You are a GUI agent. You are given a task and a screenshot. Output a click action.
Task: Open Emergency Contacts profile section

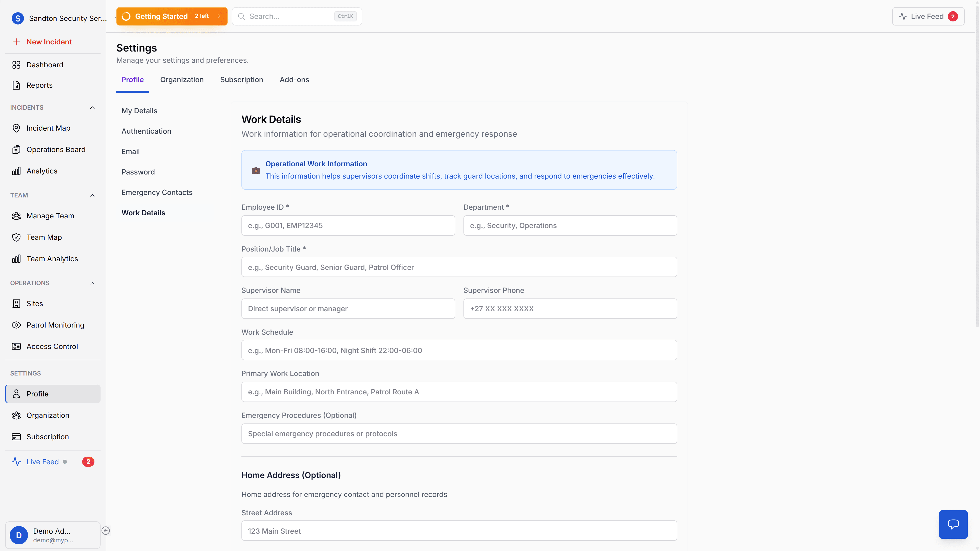pos(157,192)
